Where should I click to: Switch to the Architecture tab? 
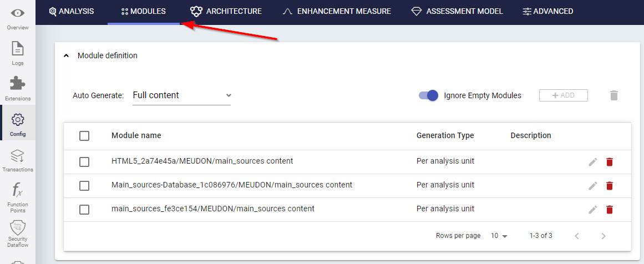[x=226, y=12]
